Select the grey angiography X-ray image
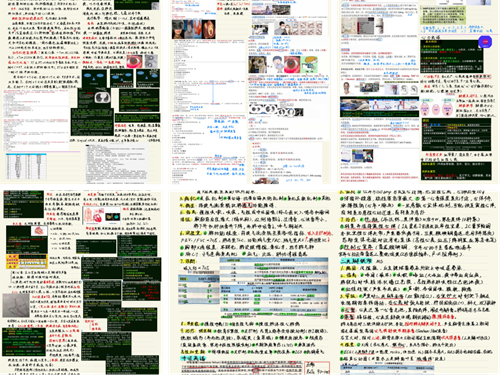500x375 pixels. [16, 305]
